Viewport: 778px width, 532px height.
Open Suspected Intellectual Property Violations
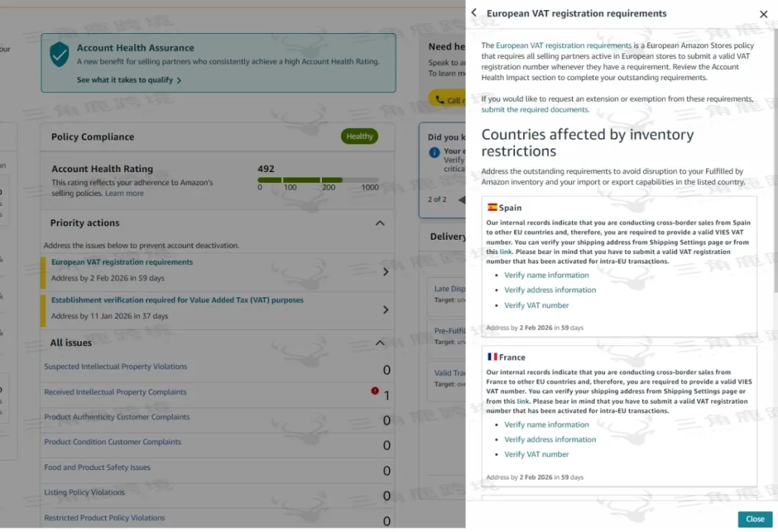(x=115, y=366)
